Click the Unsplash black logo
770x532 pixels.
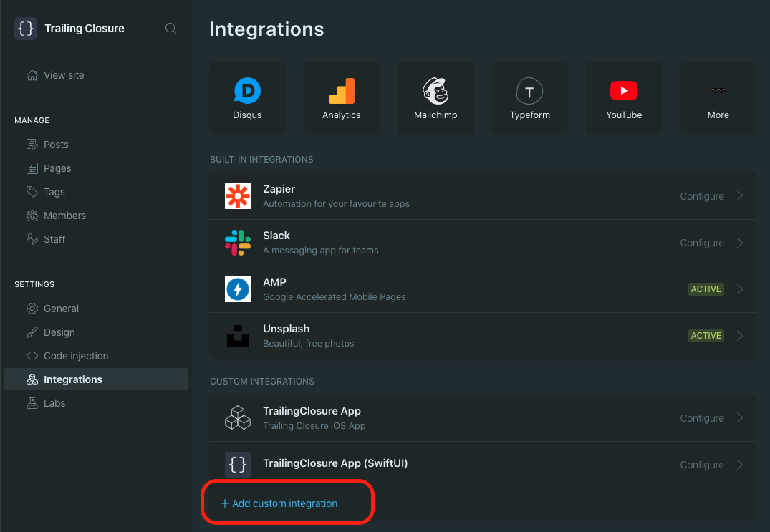pyautogui.click(x=238, y=336)
